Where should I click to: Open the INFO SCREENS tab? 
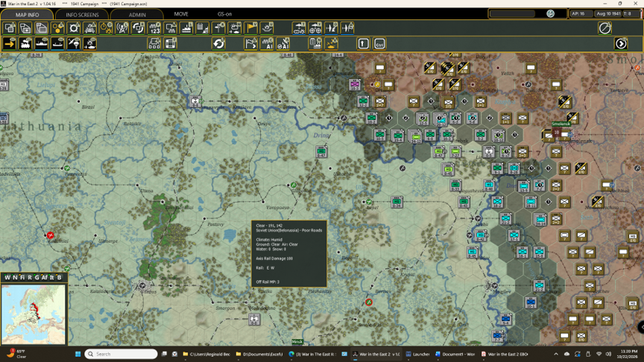coord(82,14)
